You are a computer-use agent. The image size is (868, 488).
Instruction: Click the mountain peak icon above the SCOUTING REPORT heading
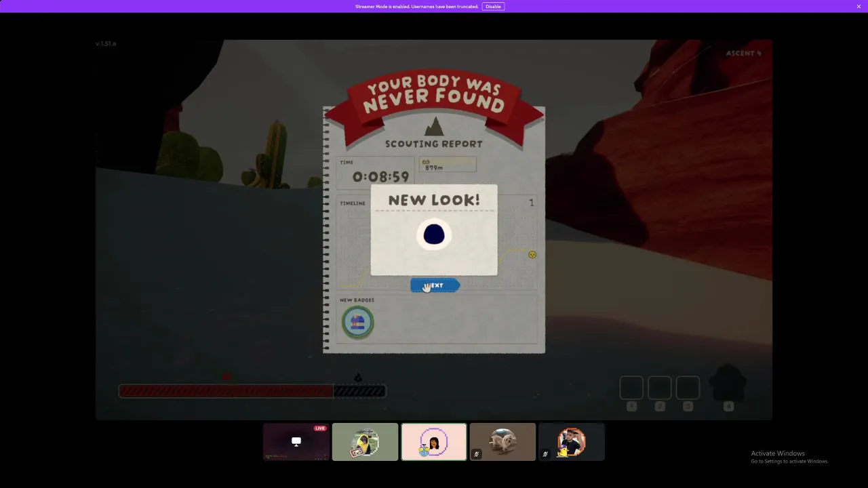pyautogui.click(x=434, y=127)
